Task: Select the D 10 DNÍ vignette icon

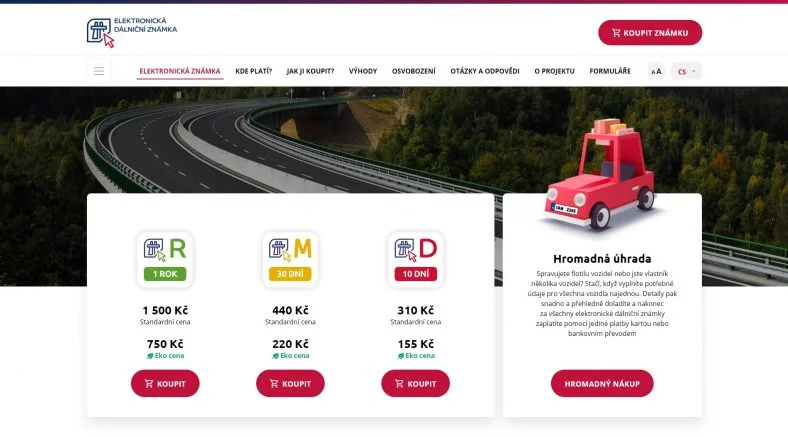Action: coord(416,260)
